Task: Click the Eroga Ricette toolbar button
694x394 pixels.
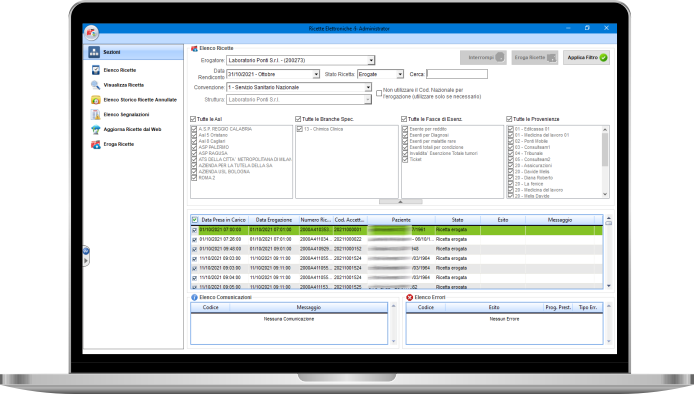Action: point(535,58)
